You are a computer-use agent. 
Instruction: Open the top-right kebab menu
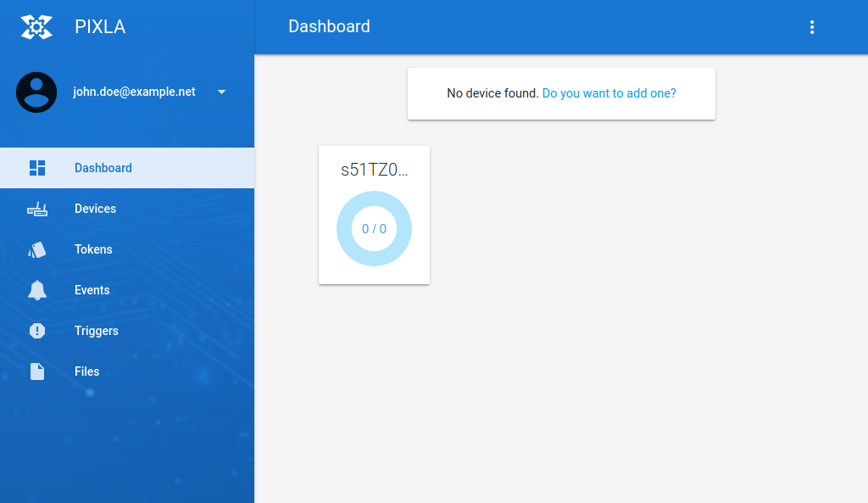coord(812,26)
